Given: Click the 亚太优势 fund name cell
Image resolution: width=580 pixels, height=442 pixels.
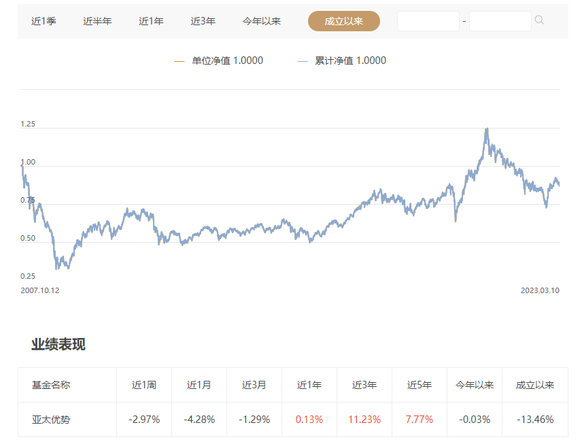Looking at the screenshot, I should 51,419.
